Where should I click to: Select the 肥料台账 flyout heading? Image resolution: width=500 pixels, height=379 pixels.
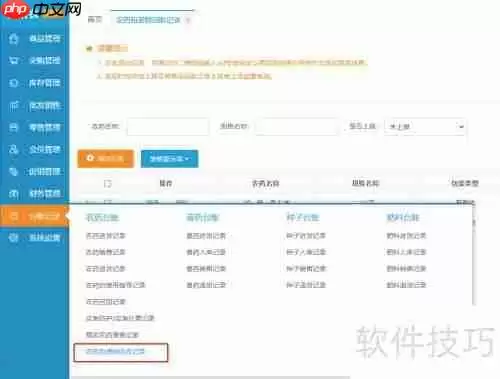click(x=403, y=218)
